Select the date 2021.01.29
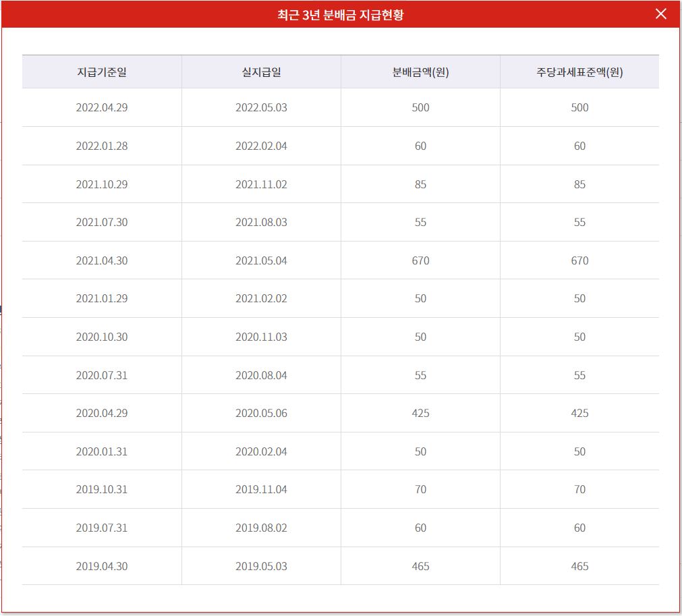682x616 pixels. (102, 298)
